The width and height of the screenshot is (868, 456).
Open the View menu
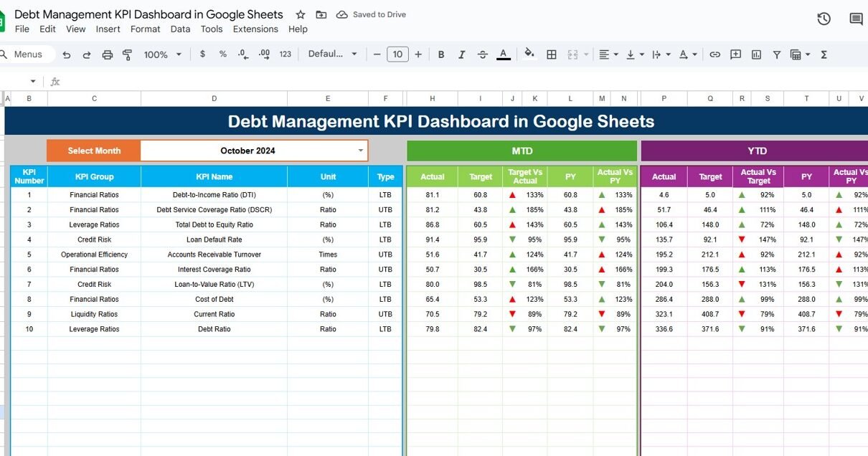75,29
